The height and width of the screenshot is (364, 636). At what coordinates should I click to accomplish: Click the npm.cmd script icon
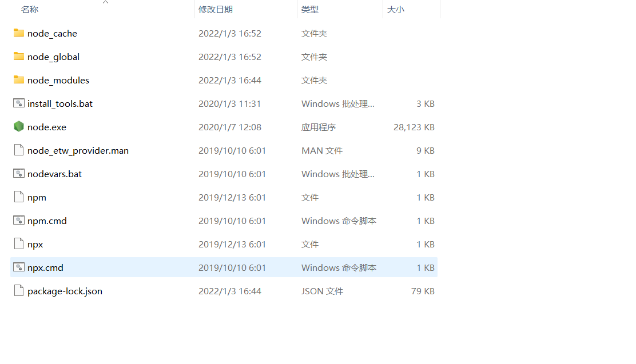(x=19, y=221)
